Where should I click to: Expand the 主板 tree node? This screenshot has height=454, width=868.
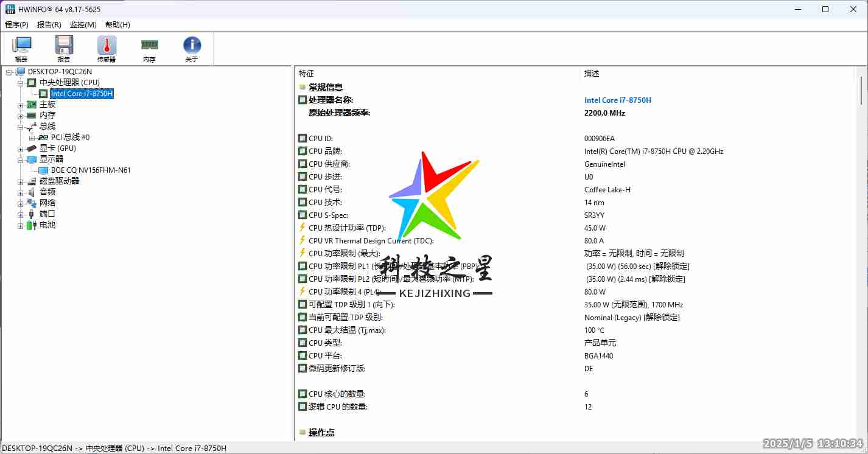pos(20,104)
